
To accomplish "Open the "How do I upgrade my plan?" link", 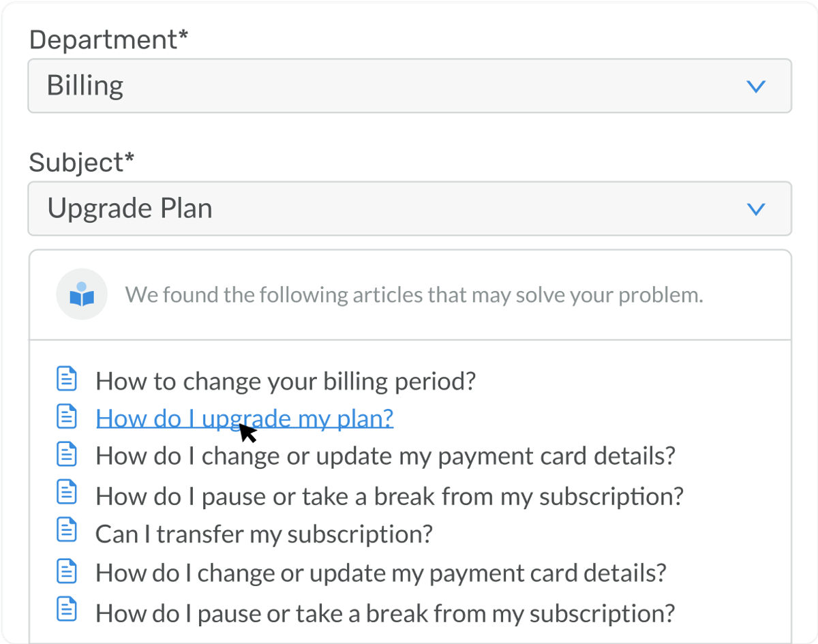I will tap(244, 418).
